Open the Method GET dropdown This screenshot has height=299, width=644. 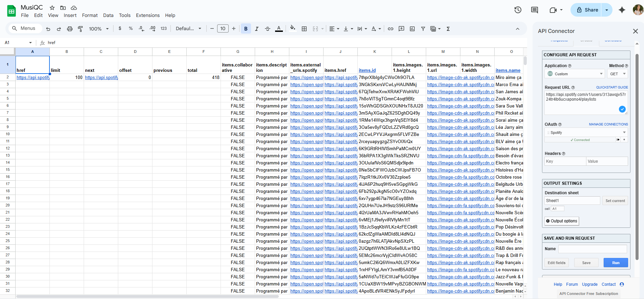pyautogui.click(x=618, y=74)
